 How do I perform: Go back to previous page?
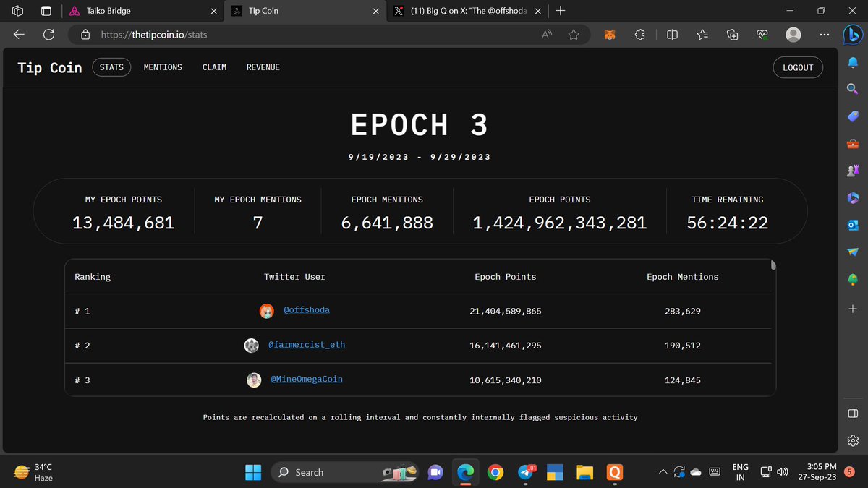point(19,35)
